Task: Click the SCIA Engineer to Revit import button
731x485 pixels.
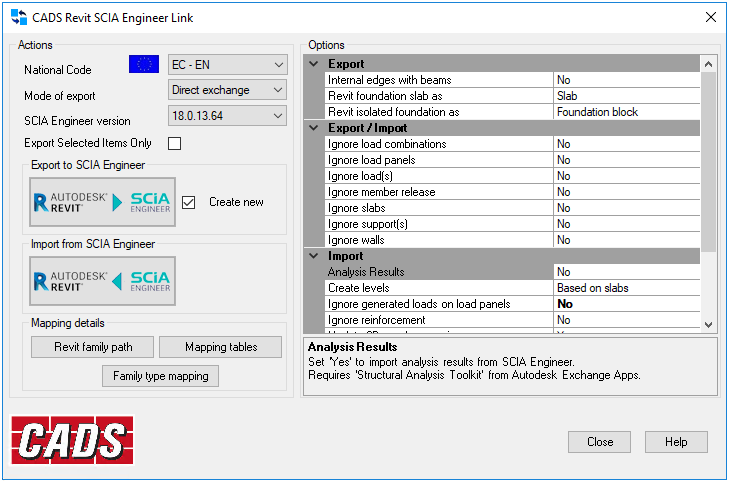Action: [x=103, y=281]
